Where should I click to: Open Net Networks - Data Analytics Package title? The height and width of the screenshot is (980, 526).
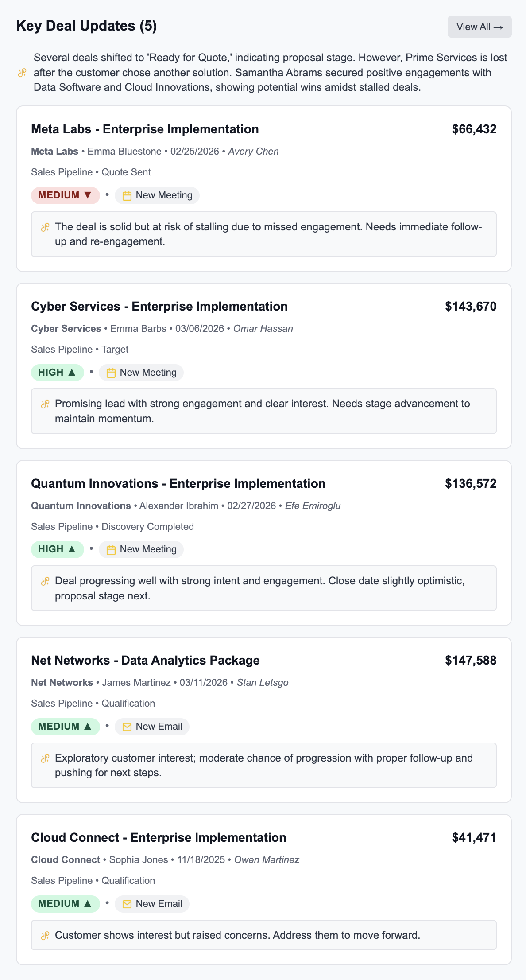[145, 661]
